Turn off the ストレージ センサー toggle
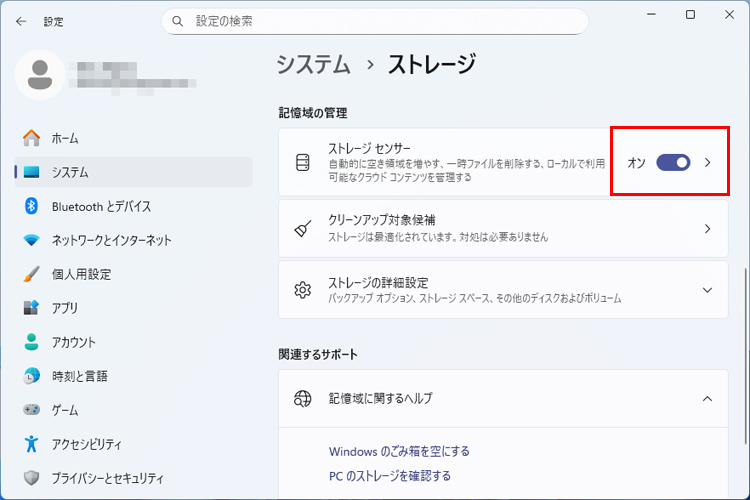 pos(673,162)
